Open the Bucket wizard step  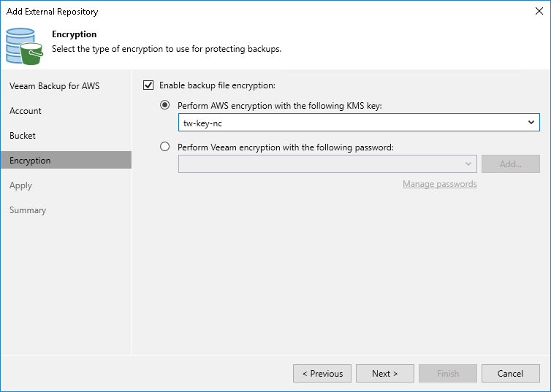[23, 136]
